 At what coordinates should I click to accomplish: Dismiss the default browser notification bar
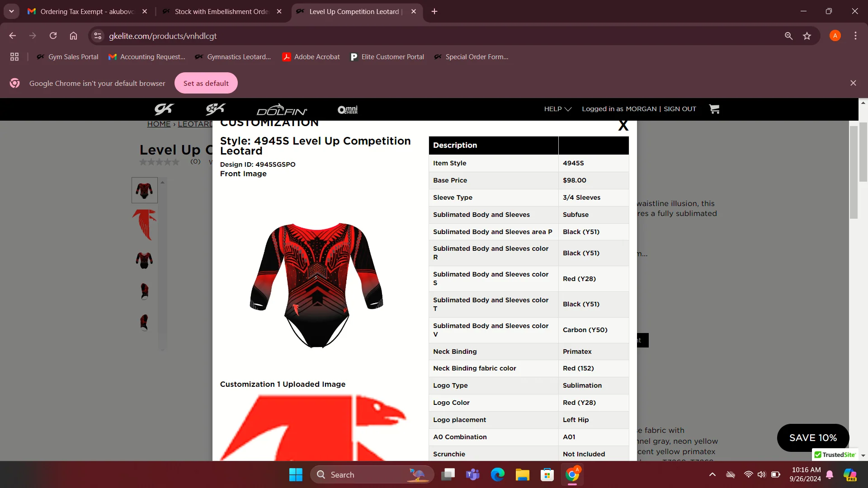click(853, 83)
